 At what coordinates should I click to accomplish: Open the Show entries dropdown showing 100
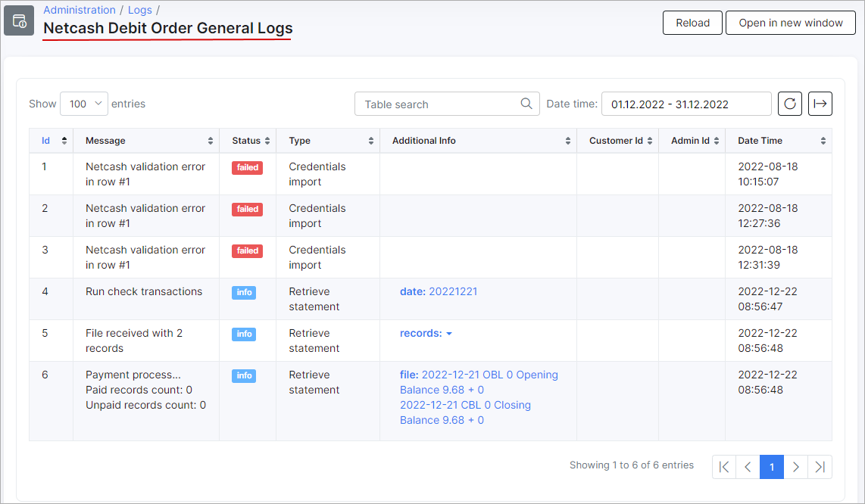[x=83, y=103]
